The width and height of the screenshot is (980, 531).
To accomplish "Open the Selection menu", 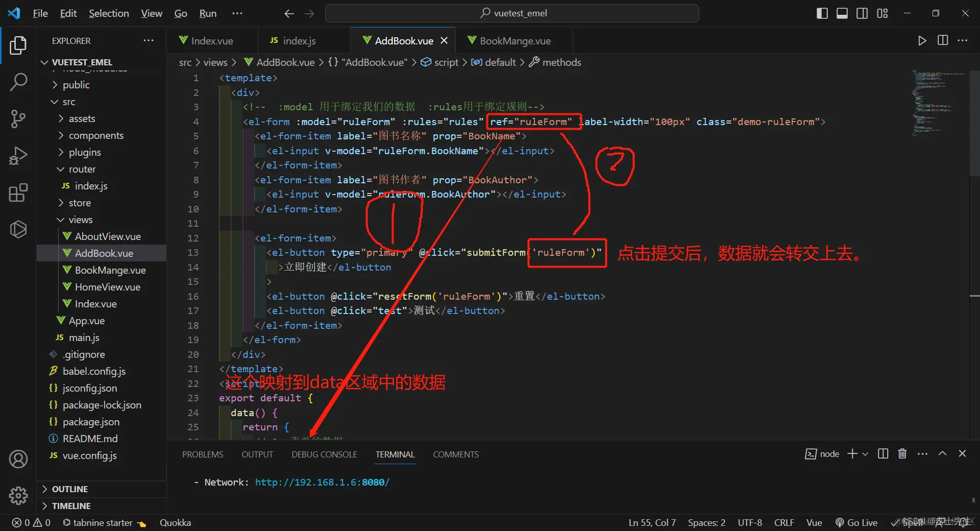I will (x=109, y=14).
